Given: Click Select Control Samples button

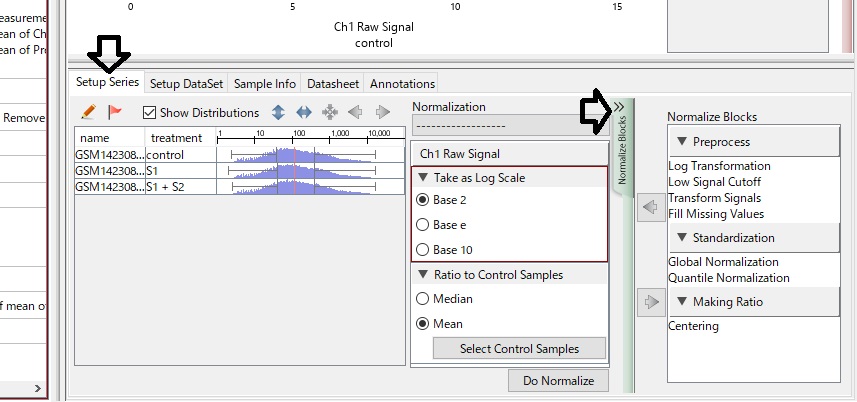Looking at the screenshot, I should (519, 349).
